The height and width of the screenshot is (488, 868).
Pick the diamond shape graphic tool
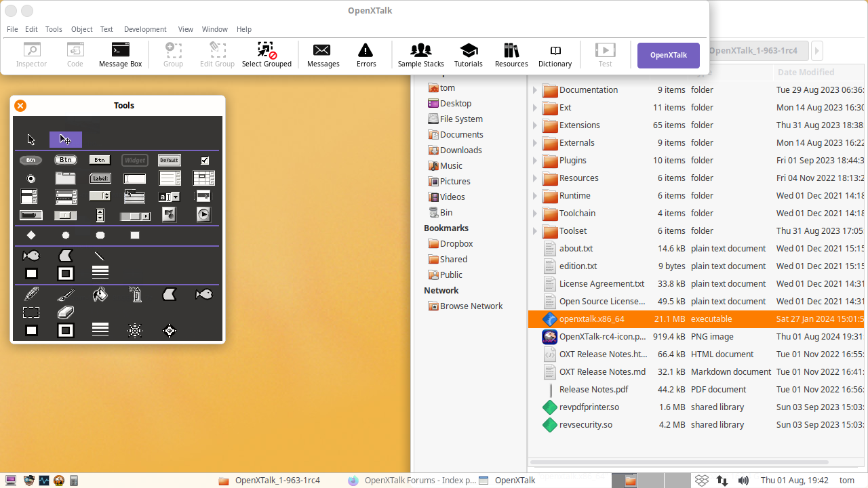click(31, 235)
